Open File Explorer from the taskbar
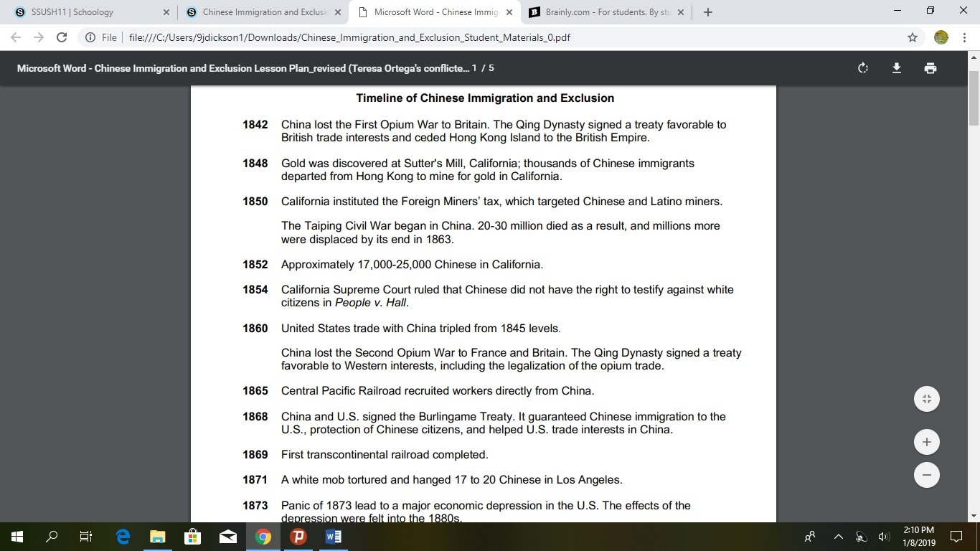The width and height of the screenshot is (980, 551). pyautogui.click(x=157, y=537)
